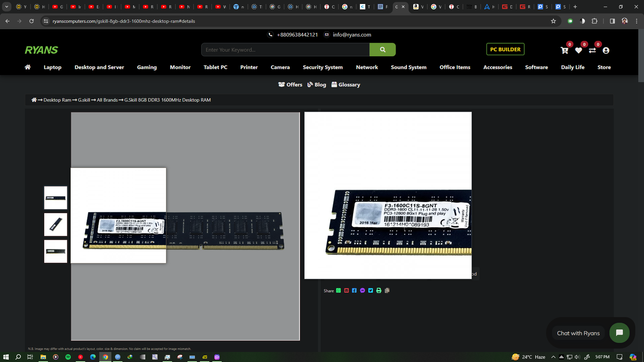Open the Network menu
644x362 pixels.
(x=367, y=67)
